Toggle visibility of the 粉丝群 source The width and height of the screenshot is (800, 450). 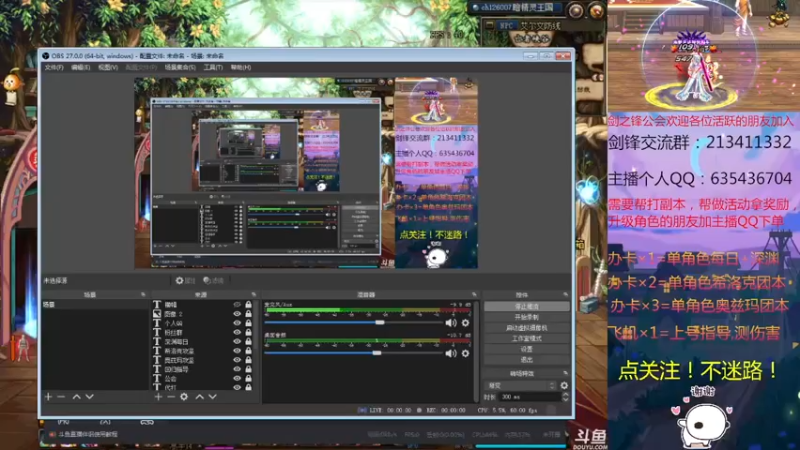click(x=237, y=332)
